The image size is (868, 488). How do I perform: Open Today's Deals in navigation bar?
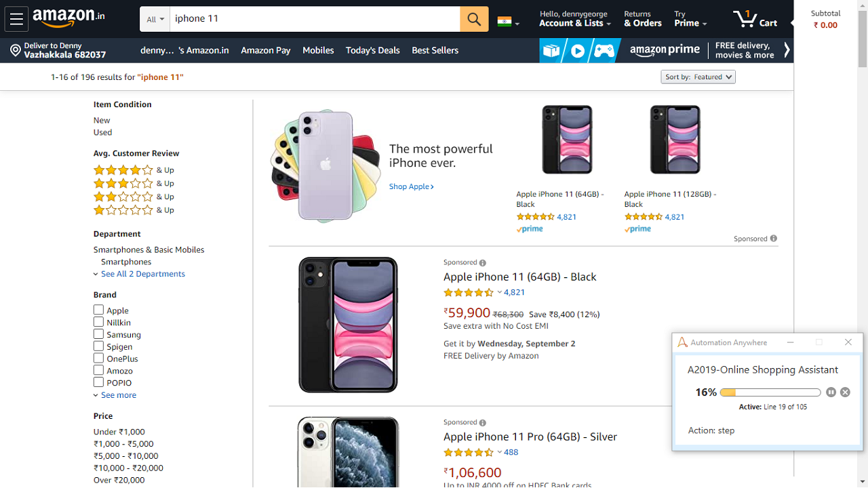coord(372,50)
